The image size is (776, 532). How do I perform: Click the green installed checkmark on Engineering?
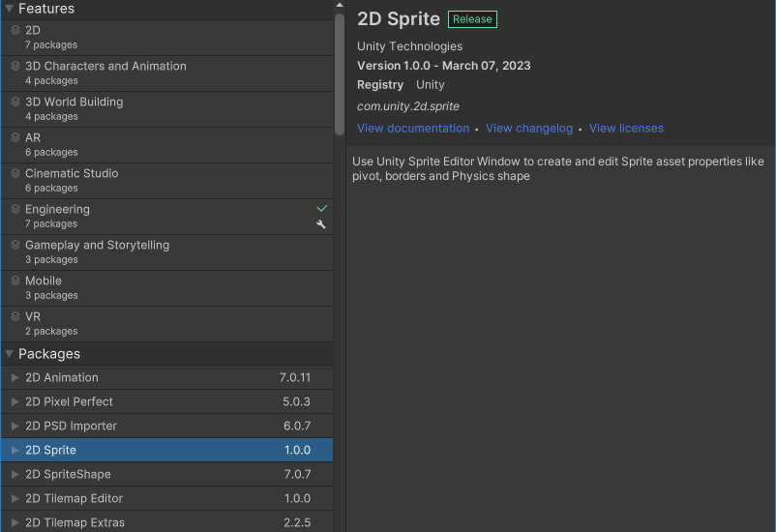click(321, 208)
